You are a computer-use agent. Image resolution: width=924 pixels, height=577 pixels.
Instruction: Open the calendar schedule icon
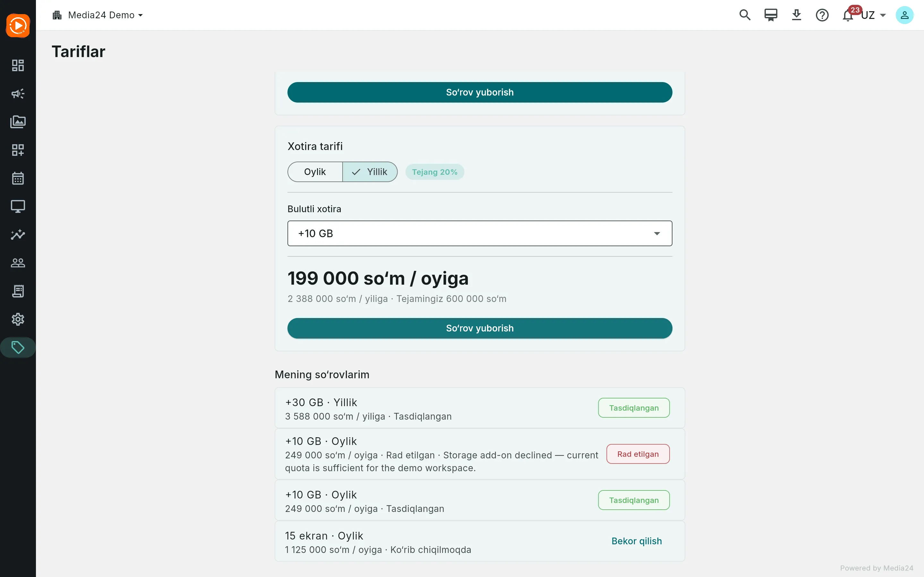pyautogui.click(x=18, y=178)
